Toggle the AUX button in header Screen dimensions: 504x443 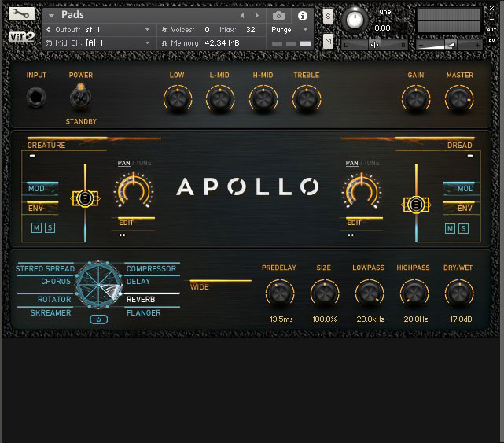pos(491,30)
